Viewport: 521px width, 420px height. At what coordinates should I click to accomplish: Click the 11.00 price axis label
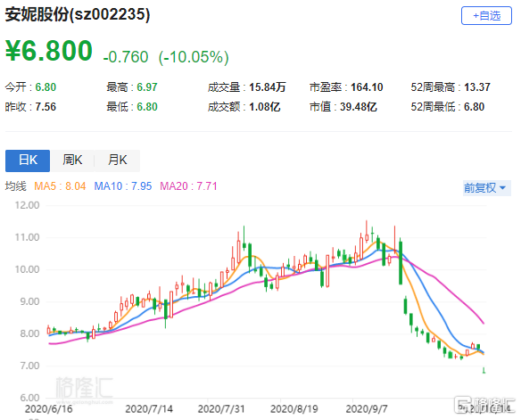pos(27,237)
